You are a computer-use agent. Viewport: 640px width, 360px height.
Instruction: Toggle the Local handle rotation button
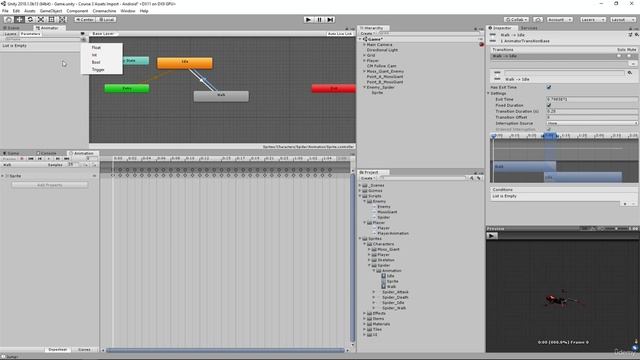click(106, 20)
